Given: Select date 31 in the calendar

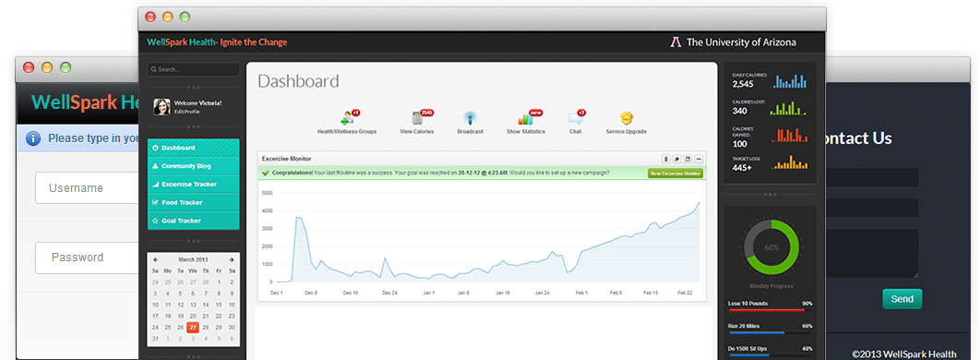Looking at the screenshot, I should point(155,339).
